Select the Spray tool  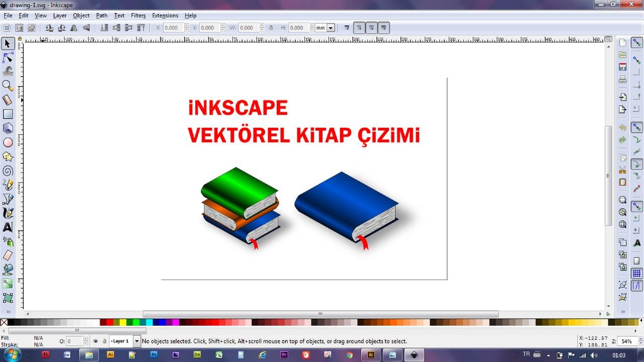pyautogui.click(x=8, y=241)
